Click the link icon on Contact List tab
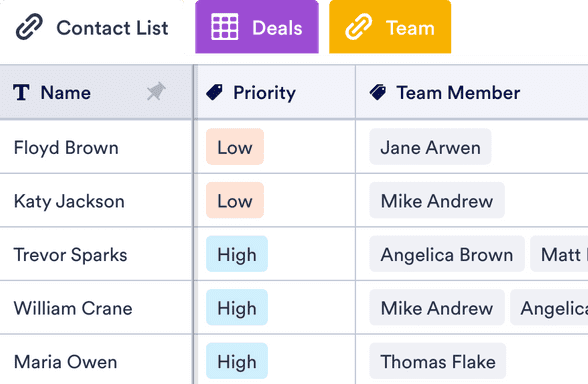 (x=29, y=27)
